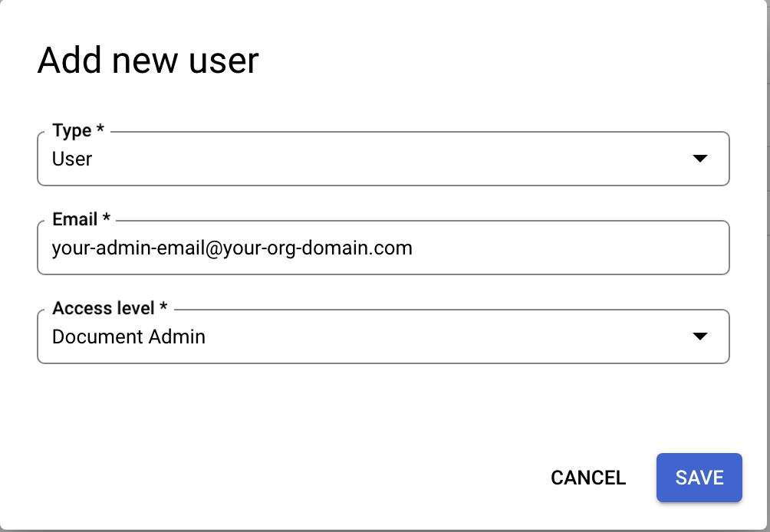Click the 'User' value in Type field
The image size is (770, 532).
tap(72, 159)
